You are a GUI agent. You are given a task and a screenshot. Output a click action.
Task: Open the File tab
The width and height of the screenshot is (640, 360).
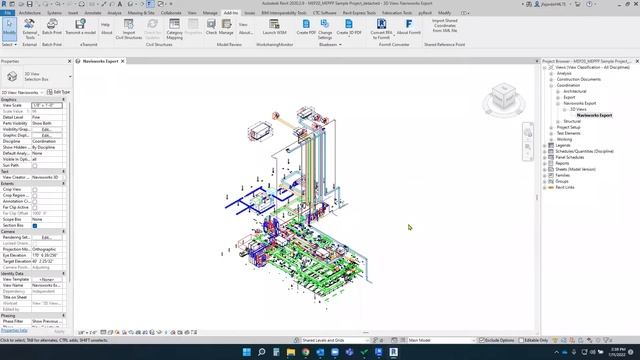[x=7, y=13]
